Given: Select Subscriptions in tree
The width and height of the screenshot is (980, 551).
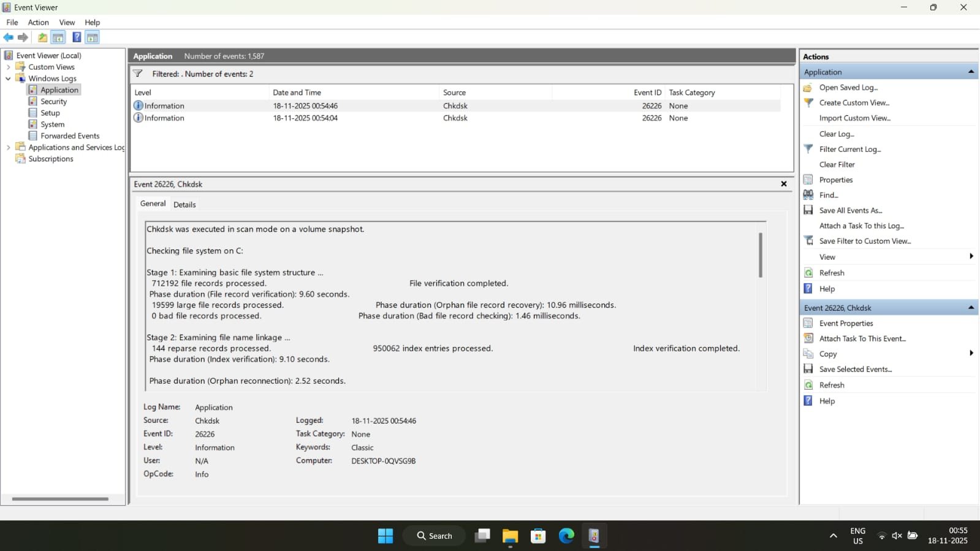Looking at the screenshot, I should [x=50, y=159].
